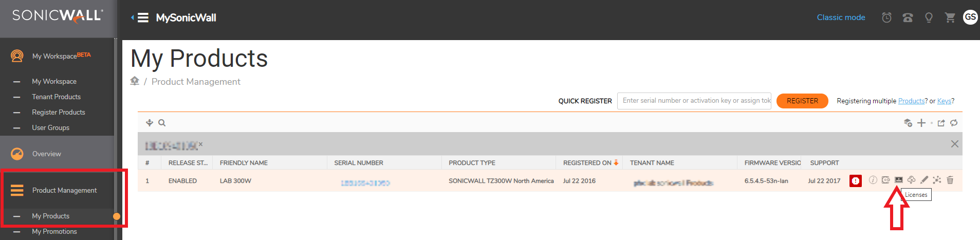Click the cloud backup icon in product row

tap(911, 180)
